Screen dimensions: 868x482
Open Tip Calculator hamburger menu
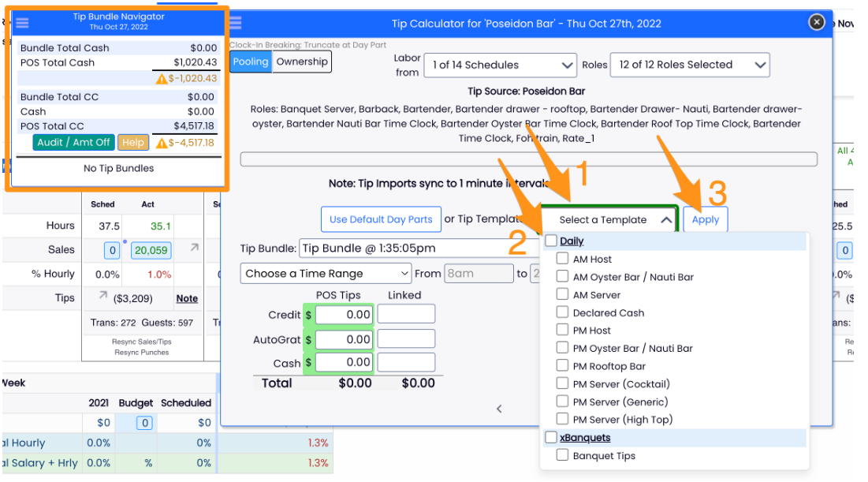(236, 23)
